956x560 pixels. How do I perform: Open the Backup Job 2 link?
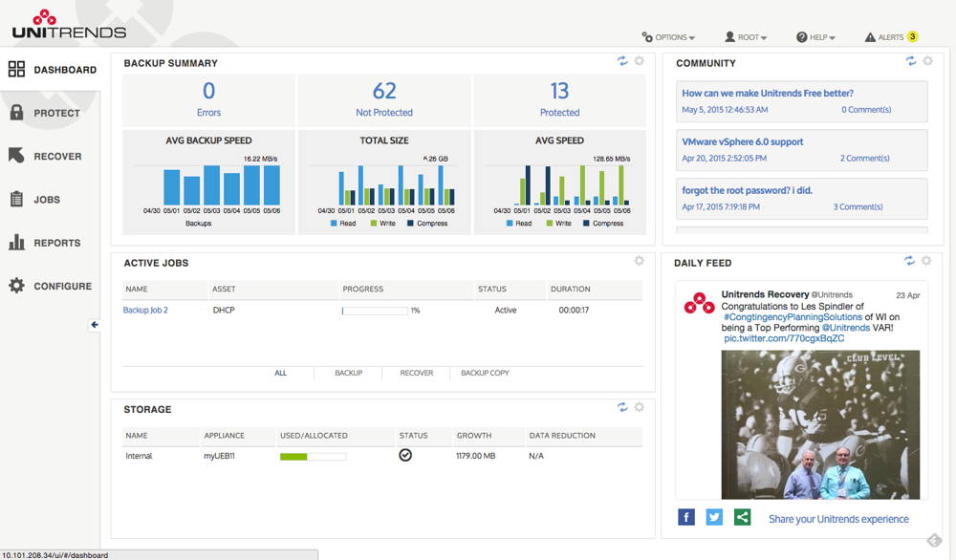[x=145, y=309]
